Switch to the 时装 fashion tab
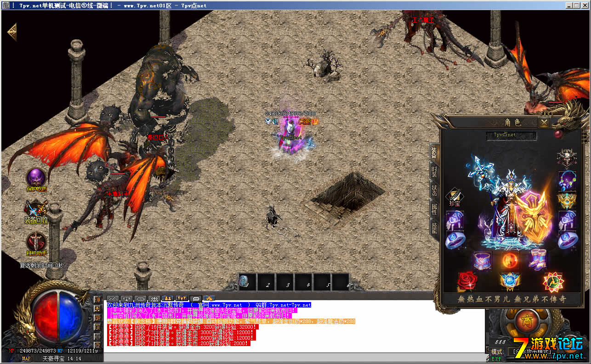Viewport: 591px width, 364px height. tap(434, 171)
